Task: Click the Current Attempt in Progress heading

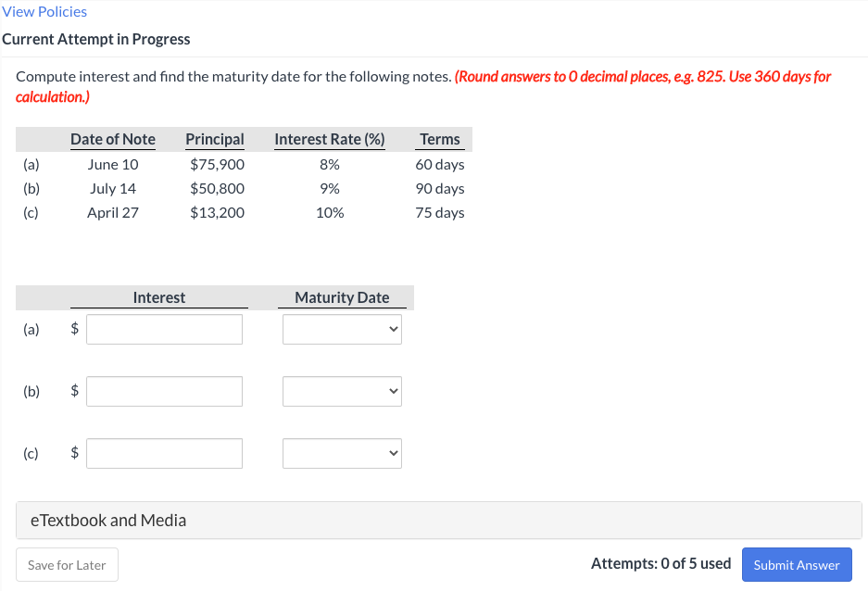Action: pos(96,39)
